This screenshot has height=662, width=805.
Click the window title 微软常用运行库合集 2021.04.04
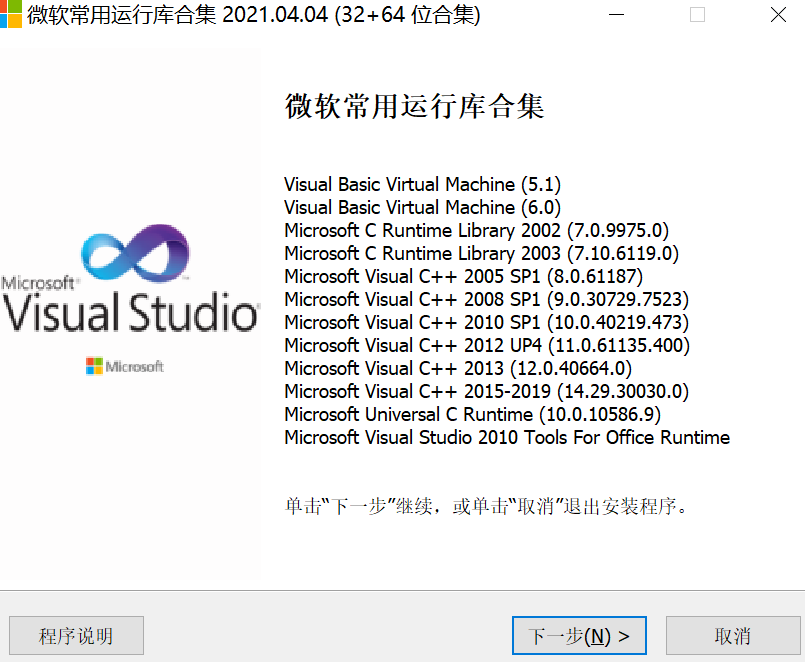pos(254,14)
